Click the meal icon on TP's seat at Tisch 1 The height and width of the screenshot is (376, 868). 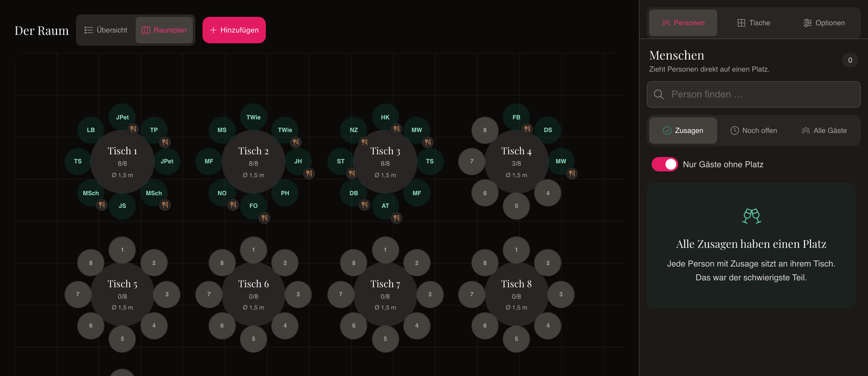pos(165,142)
